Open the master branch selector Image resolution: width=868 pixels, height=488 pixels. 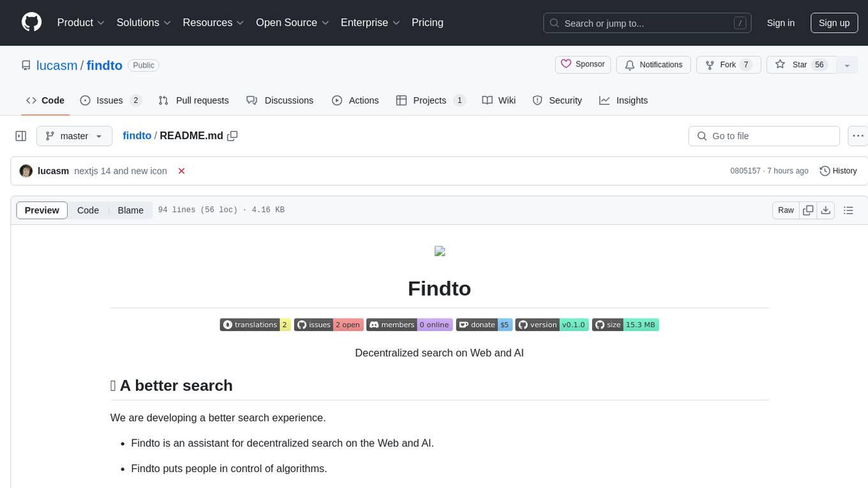(74, 136)
